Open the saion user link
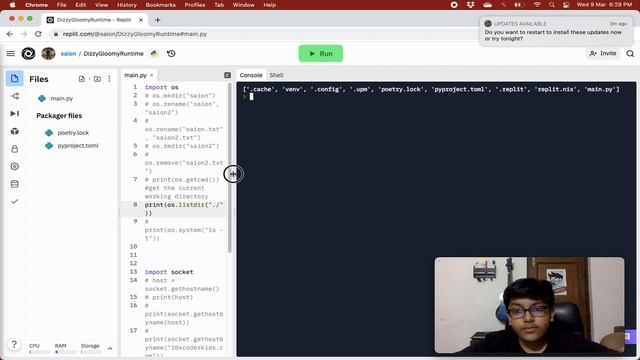Screen dimensions: 640x360 (68, 53)
